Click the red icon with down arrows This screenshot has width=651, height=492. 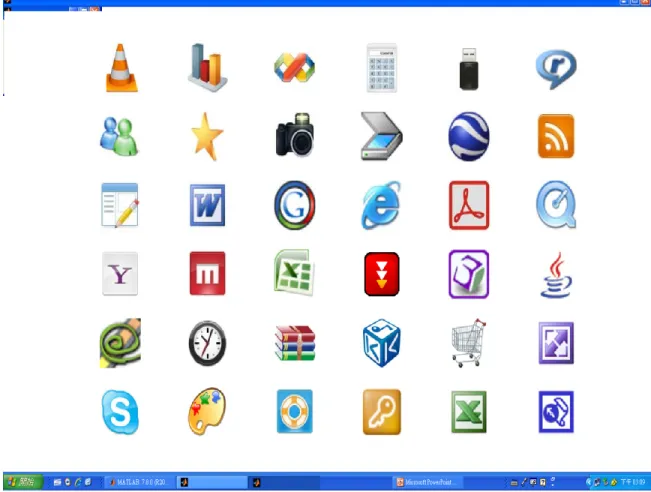[382, 274]
